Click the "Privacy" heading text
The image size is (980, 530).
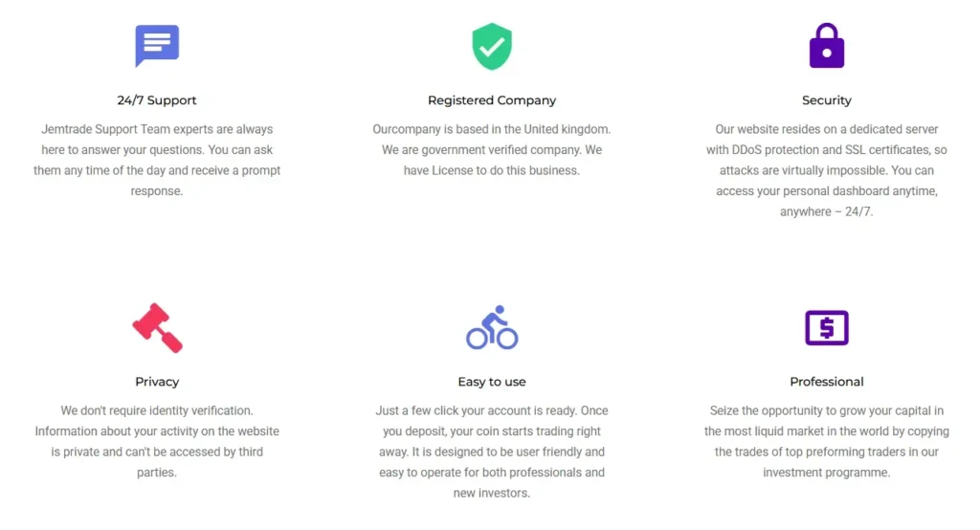coord(157,382)
